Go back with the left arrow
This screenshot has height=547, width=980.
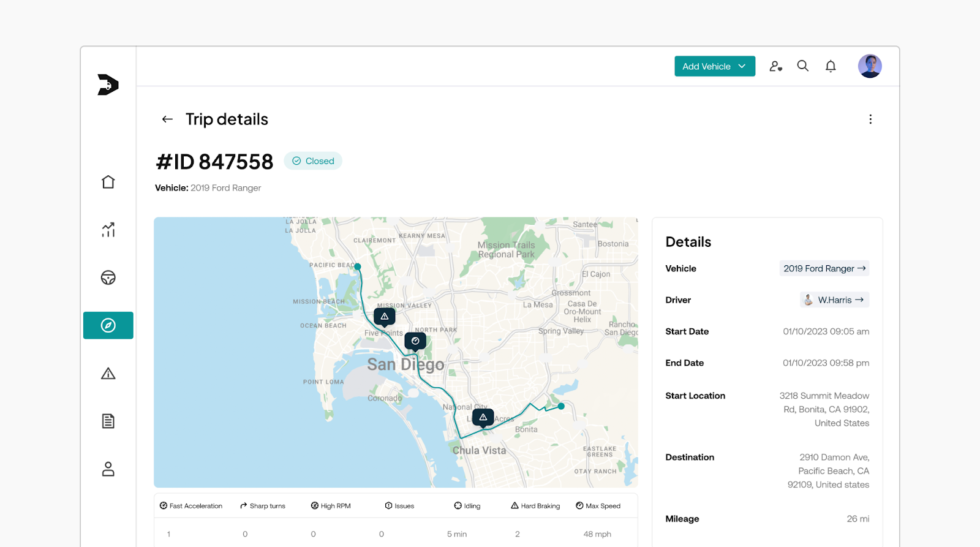coord(167,119)
